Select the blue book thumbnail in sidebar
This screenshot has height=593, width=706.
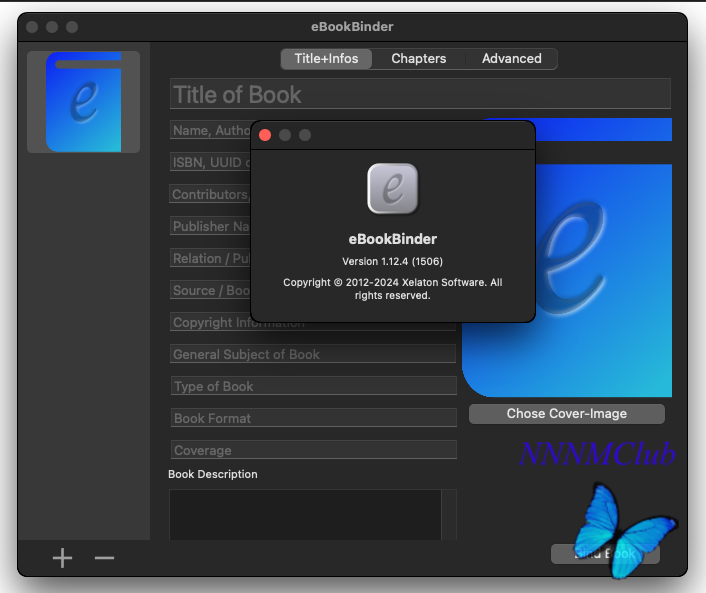(x=83, y=102)
